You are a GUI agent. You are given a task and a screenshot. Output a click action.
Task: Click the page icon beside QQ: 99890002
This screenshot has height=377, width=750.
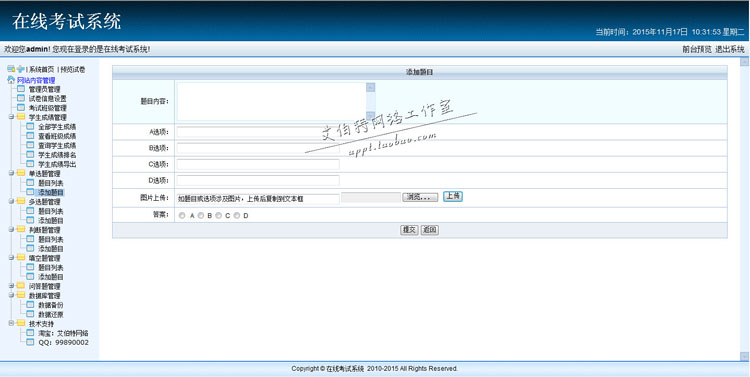coord(30,343)
